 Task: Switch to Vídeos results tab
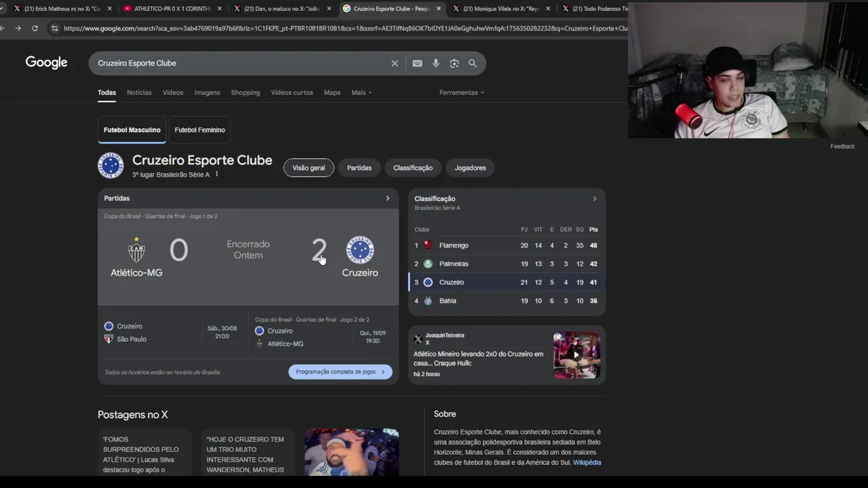173,92
